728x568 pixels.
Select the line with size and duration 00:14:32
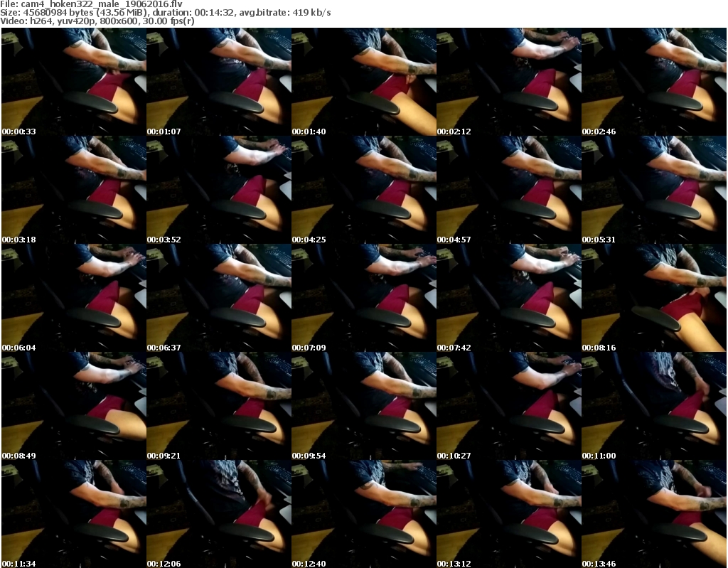tap(165, 13)
